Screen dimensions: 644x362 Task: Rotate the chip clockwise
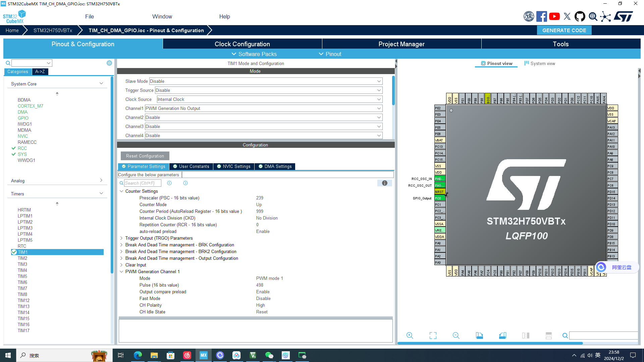(x=479, y=336)
